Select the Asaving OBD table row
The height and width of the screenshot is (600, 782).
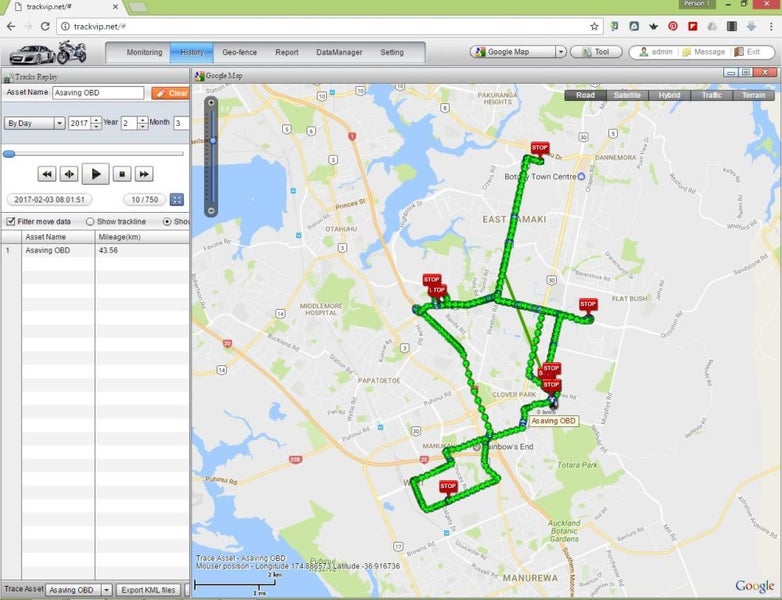[95, 250]
